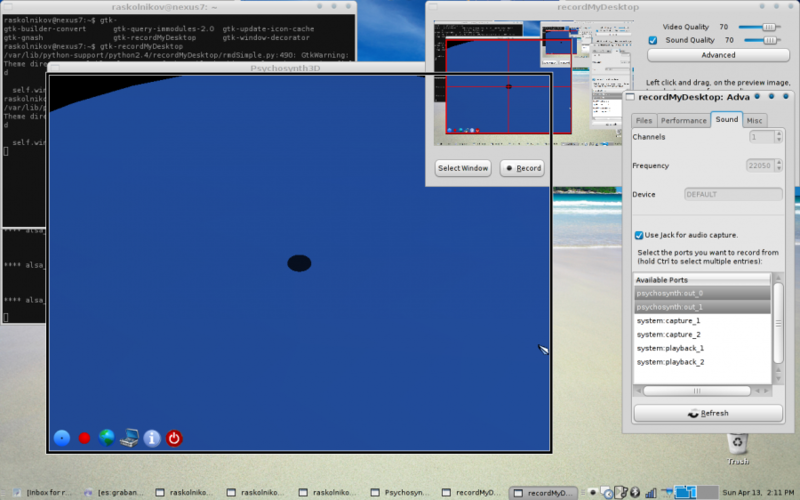The height and width of the screenshot is (500, 800).
Task: Switch to Psychosyn taskbar window
Action: (x=401, y=492)
